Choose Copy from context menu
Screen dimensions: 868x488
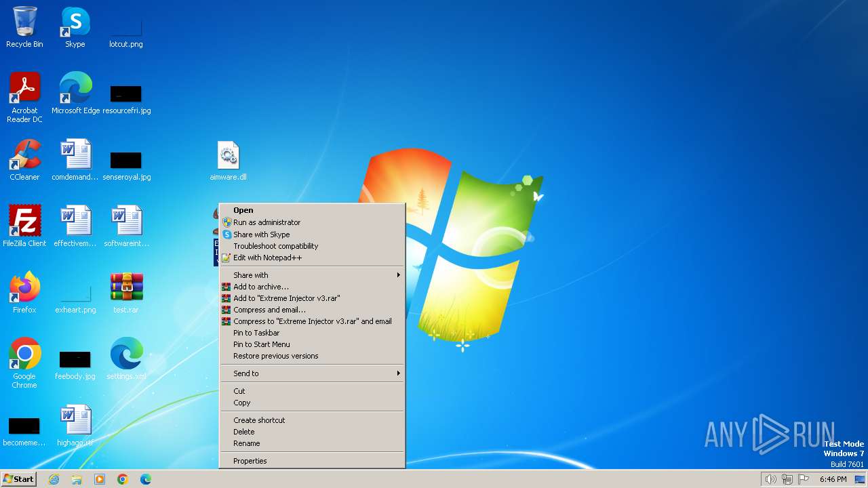click(x=312, y=403)
